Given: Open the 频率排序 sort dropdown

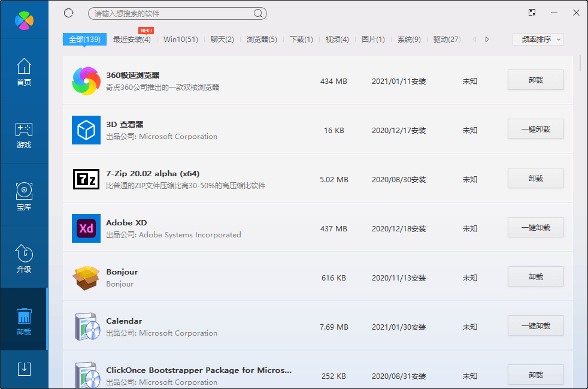Looking at the screenshot, I should 538,40.
